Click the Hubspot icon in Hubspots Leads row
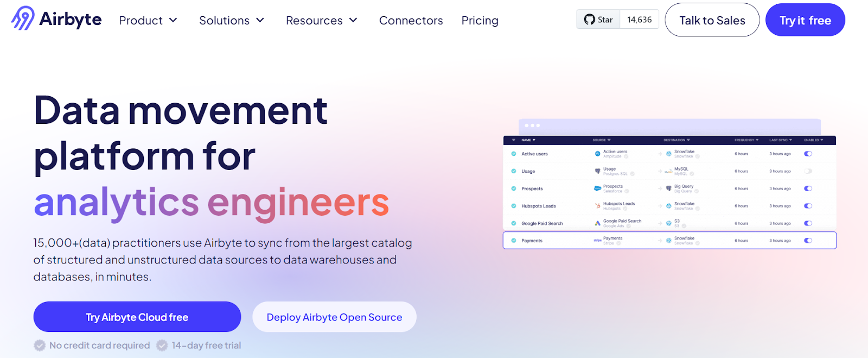 [597, 206]
